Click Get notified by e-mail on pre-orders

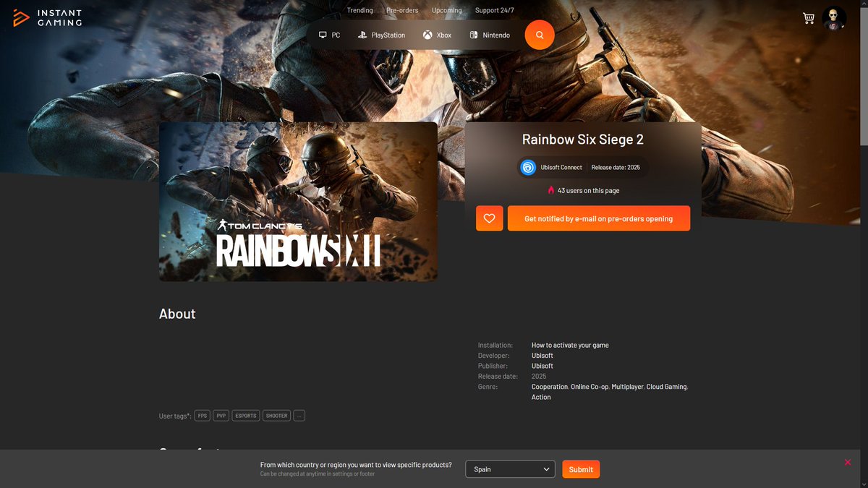click(599, 218)
